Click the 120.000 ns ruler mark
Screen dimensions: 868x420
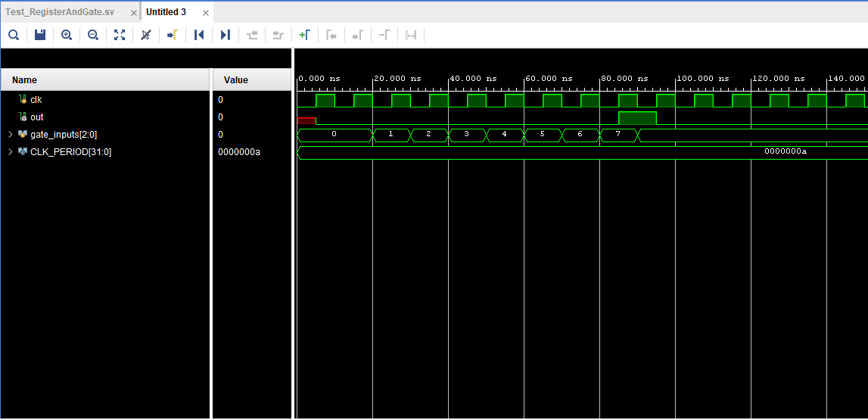778,79
